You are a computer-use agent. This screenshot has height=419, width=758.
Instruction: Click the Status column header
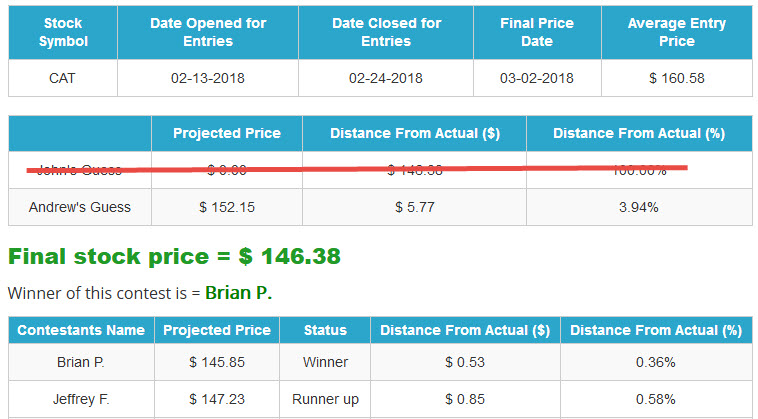(325, 330)
